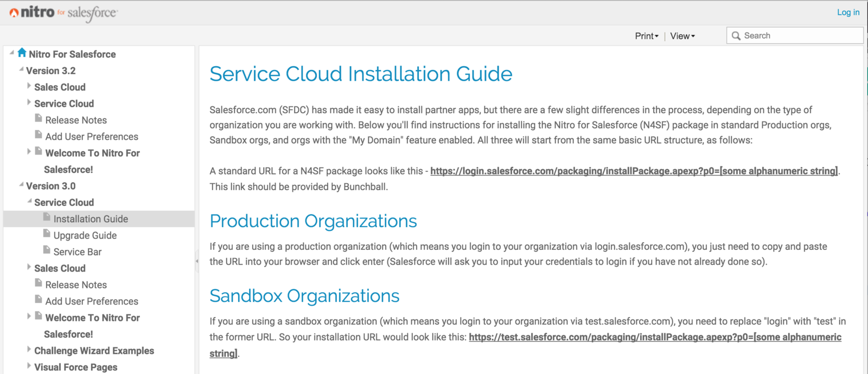This screenshot has width=868, height=374.
Task: Open the login.salesforce.com install package link
Action: tap(634, 171)
